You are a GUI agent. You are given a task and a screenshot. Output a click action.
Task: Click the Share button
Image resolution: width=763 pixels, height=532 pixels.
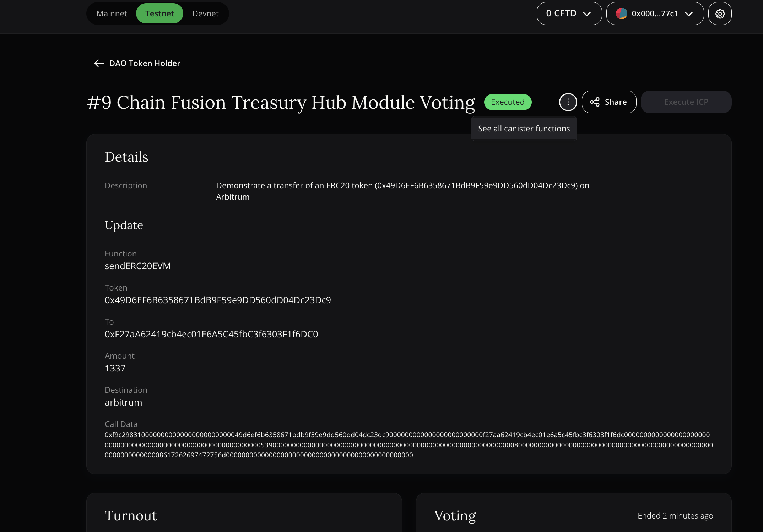(608, 102)
